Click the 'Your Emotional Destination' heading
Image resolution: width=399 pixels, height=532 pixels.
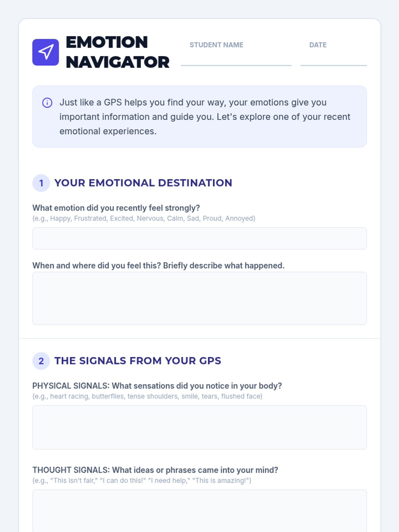pos(143,183)
